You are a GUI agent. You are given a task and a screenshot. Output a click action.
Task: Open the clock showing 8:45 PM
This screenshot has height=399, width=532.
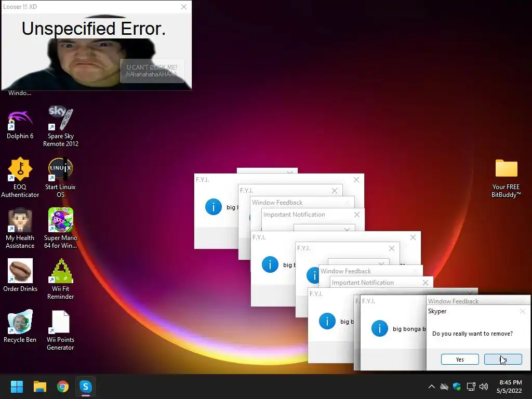click(509, 387)
